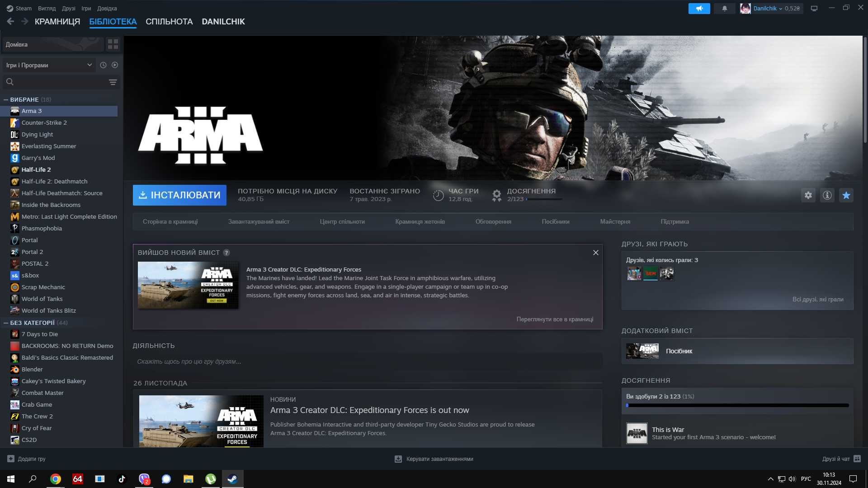Go forward with the right arrow
Viewport: 868px width, 488px height.
pos(25,21)
